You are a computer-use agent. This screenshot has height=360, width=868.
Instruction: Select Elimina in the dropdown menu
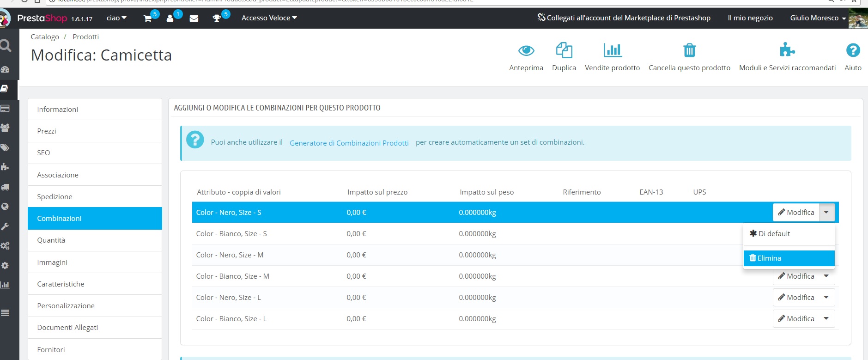pos(789,258)
